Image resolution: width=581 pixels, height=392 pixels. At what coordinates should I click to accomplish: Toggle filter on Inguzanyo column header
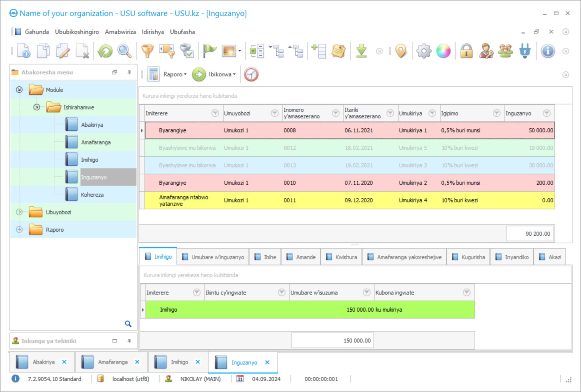[x=547, y=113]
